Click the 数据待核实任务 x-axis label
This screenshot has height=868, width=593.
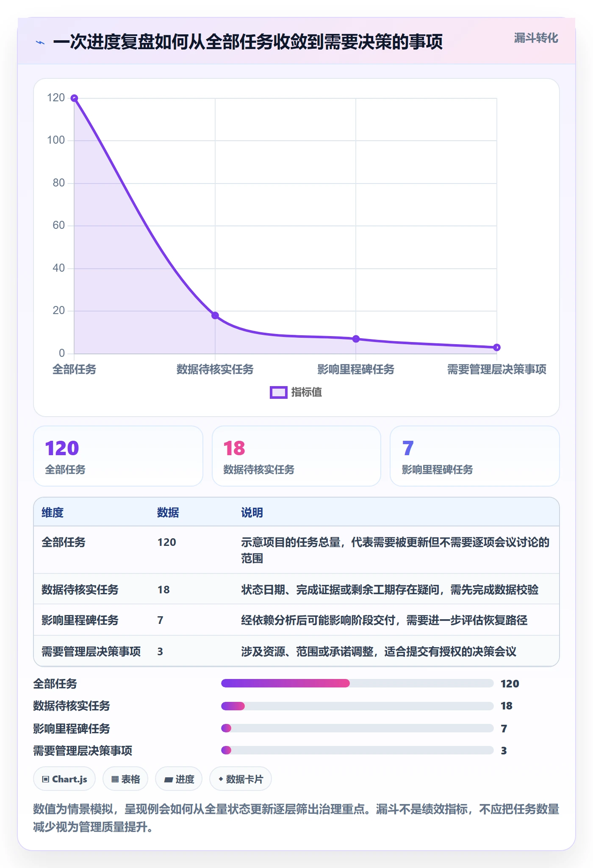[215, 370]
